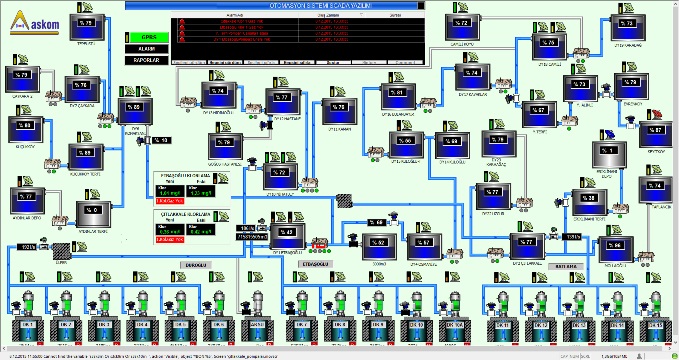Click the ETEMOĞLU zone label
Viewport: 679px width, 360px height.
316,264
